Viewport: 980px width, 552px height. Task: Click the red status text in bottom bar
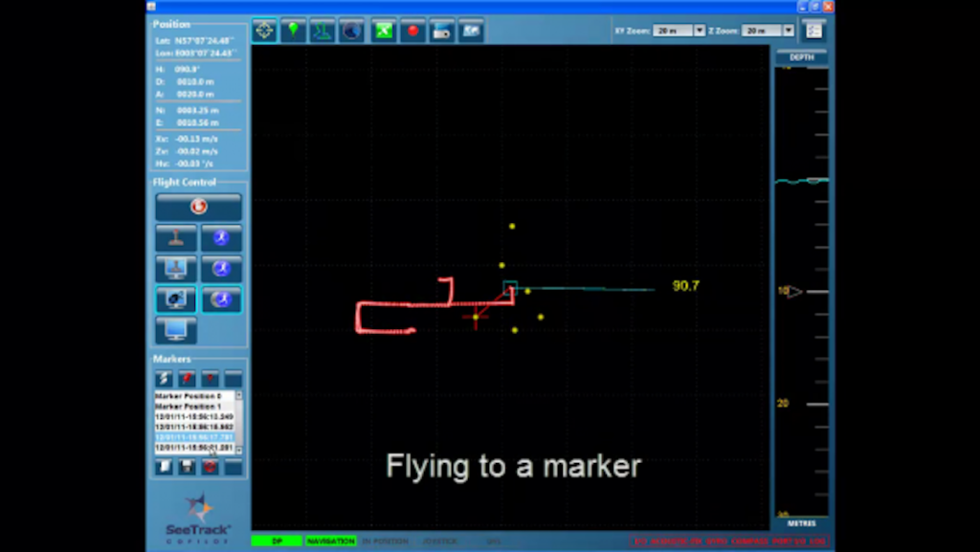[729, 541]
